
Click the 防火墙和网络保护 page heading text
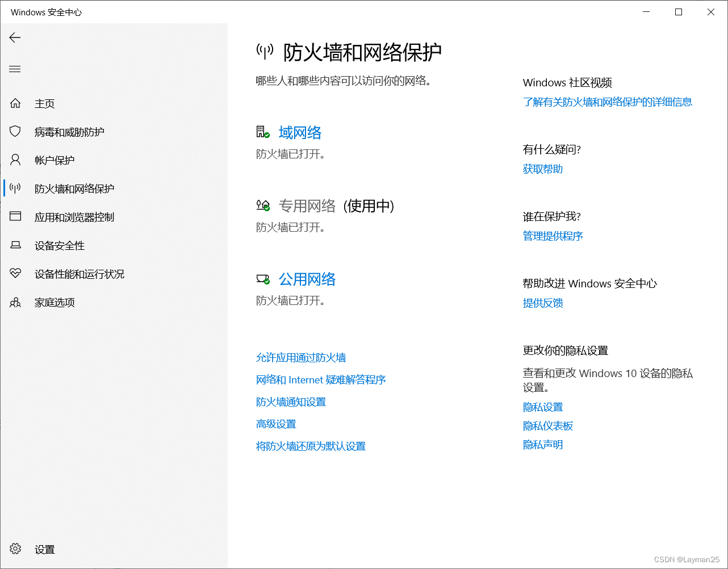pos(362,52)
